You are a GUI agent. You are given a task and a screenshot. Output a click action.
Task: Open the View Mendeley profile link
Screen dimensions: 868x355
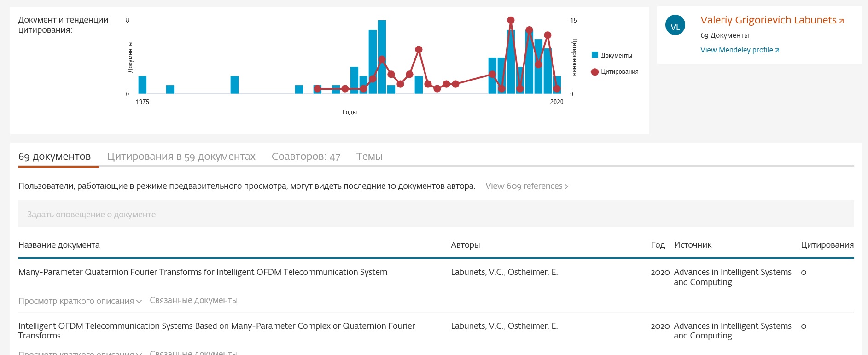(x=736, y=50)
